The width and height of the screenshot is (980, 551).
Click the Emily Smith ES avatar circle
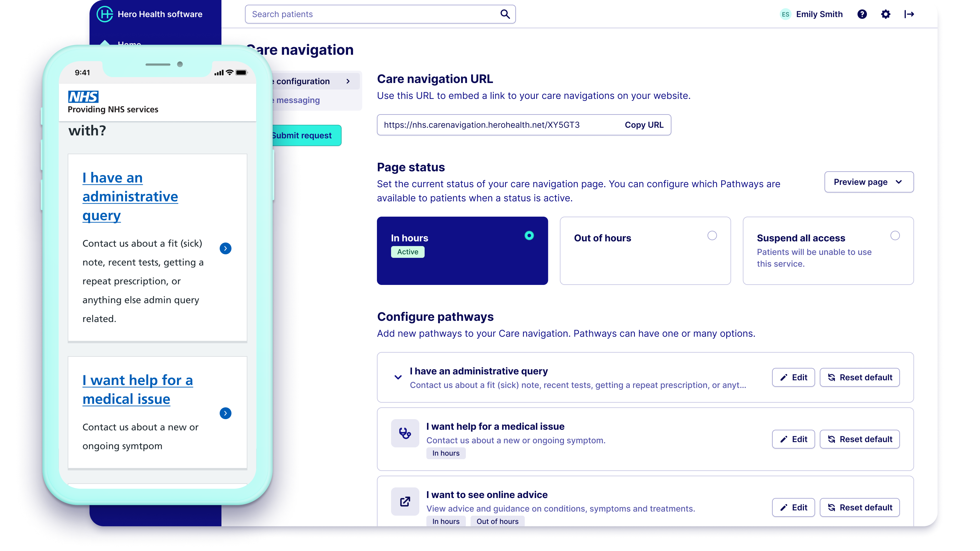786,14
